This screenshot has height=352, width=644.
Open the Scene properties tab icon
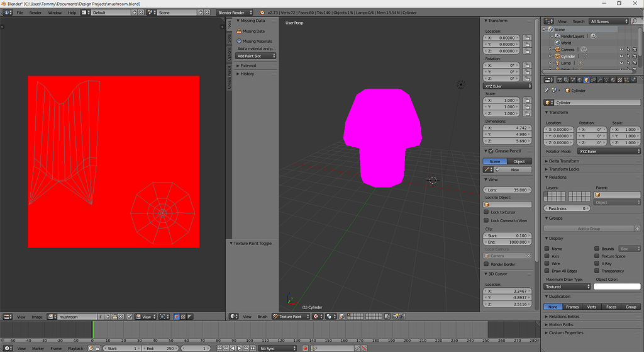[x=573, y=80]
